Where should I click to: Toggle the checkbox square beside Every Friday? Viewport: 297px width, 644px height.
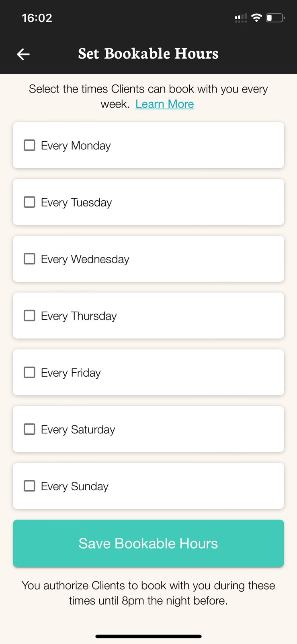pos(29,372)
